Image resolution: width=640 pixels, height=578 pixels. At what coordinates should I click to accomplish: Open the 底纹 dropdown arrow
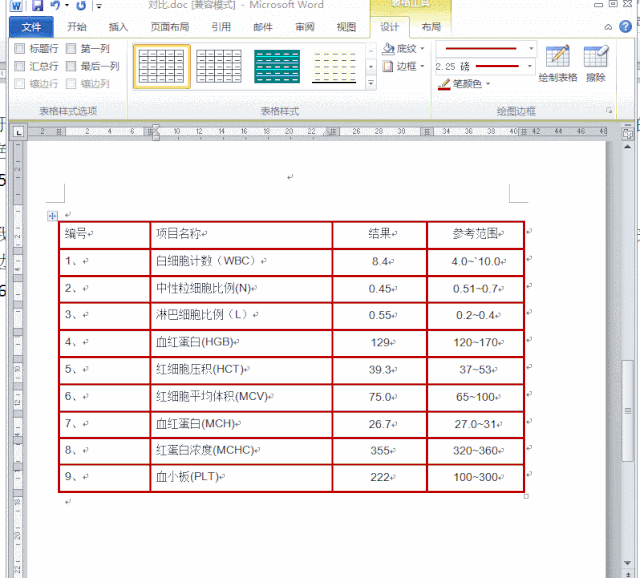[422, 49]
